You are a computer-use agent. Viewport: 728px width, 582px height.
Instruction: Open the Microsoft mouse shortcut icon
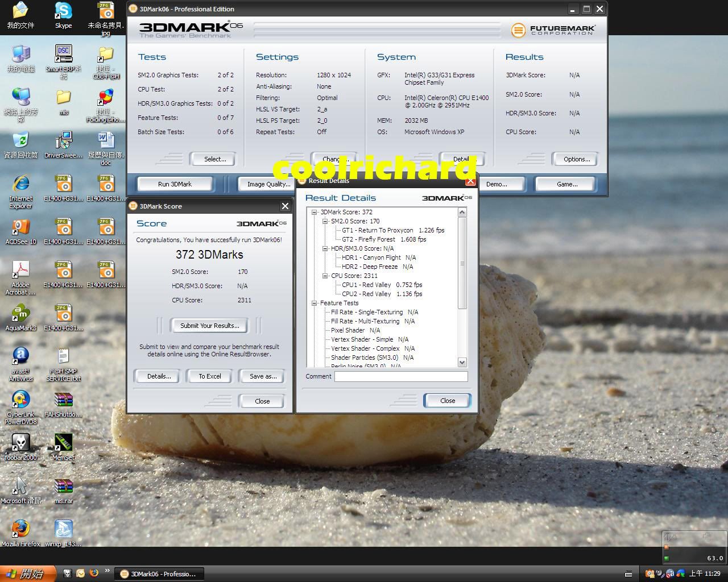pos(20,490)
